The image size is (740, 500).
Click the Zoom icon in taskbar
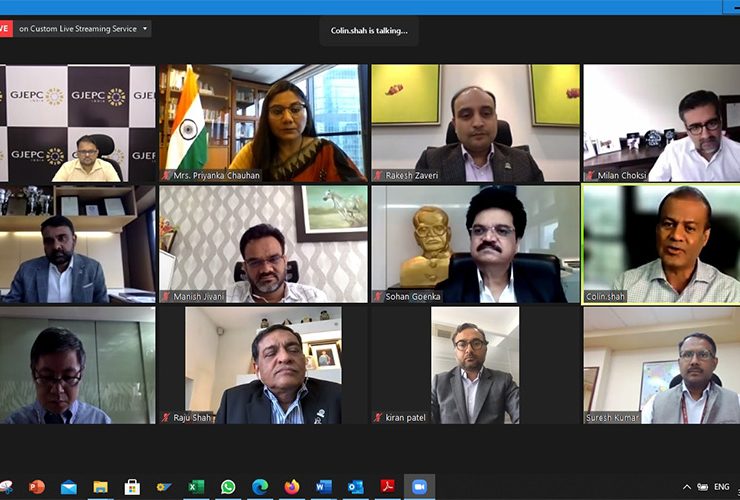(x=419, y=487)
